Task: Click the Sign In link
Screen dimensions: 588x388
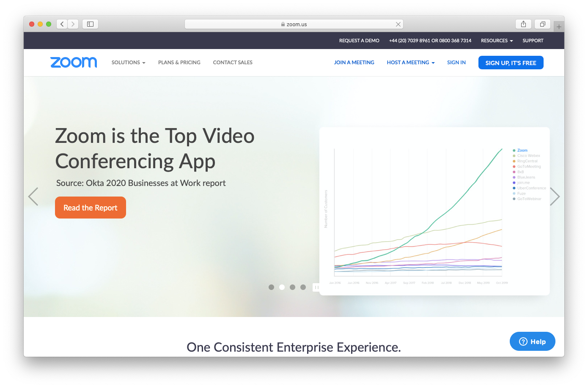Action: click(x=456, y=63)
